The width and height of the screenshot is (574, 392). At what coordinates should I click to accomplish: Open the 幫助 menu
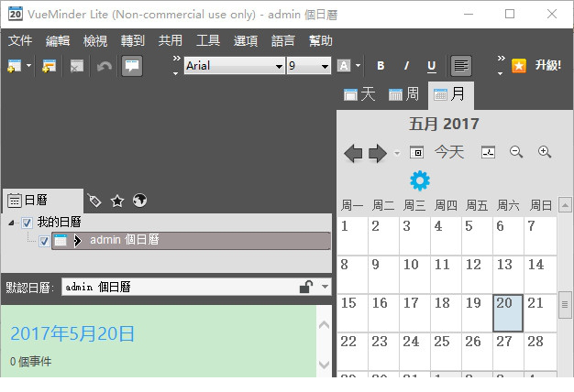click(321, 40)
